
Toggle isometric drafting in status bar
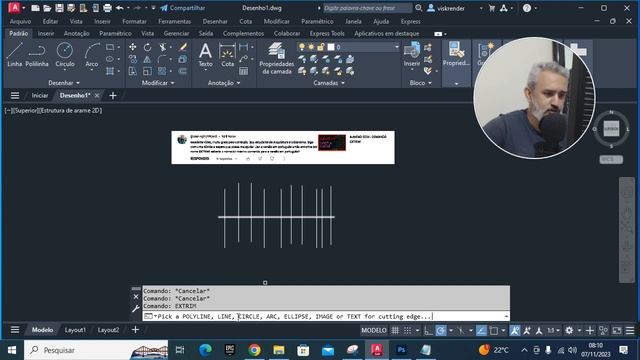click(461, 330)
